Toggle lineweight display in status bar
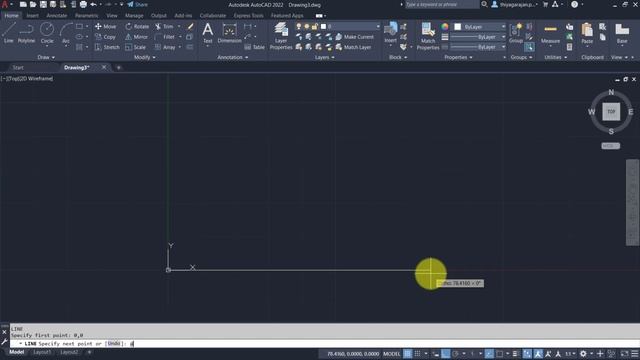The image size is (640, 360). tap(516, 354)
